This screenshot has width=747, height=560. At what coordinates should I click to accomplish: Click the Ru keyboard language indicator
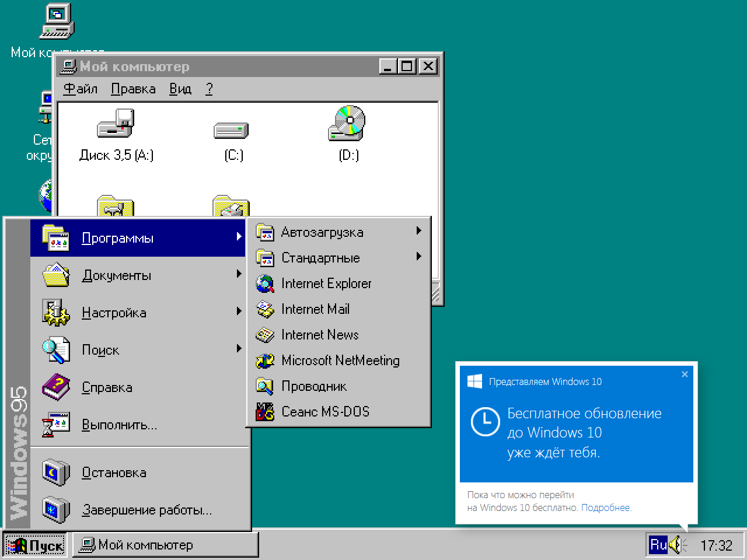tap(658, 545)
